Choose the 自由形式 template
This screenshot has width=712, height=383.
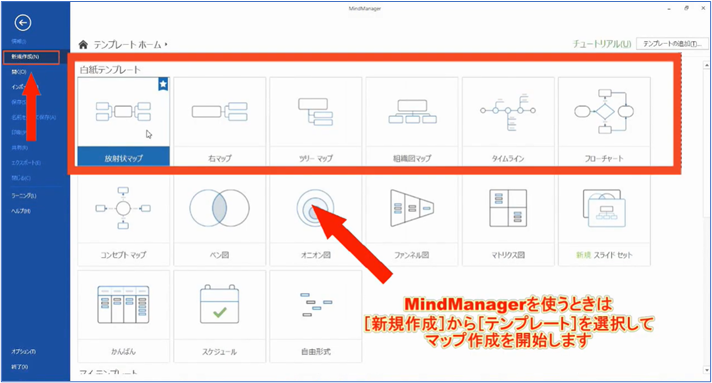[316, 316]
